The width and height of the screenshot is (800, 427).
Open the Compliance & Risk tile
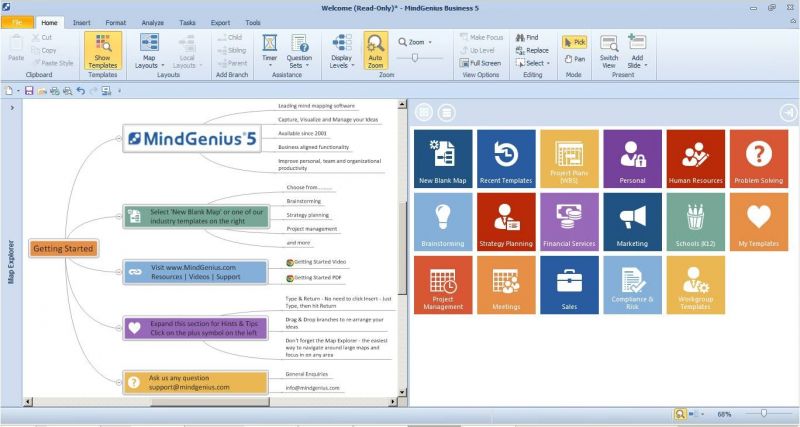633,285
